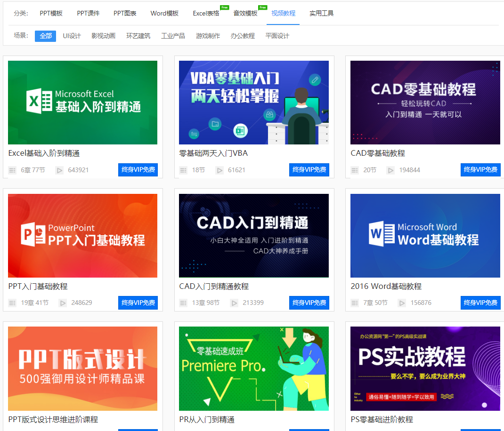Click the Excel基础入阶到精通 title link
Image resolution: width=504 pixels, height=431 pixels.
point(44,153)
